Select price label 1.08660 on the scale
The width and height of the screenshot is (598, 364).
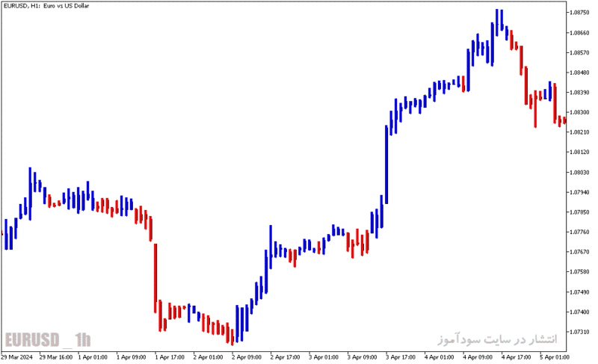coord(579,33)
